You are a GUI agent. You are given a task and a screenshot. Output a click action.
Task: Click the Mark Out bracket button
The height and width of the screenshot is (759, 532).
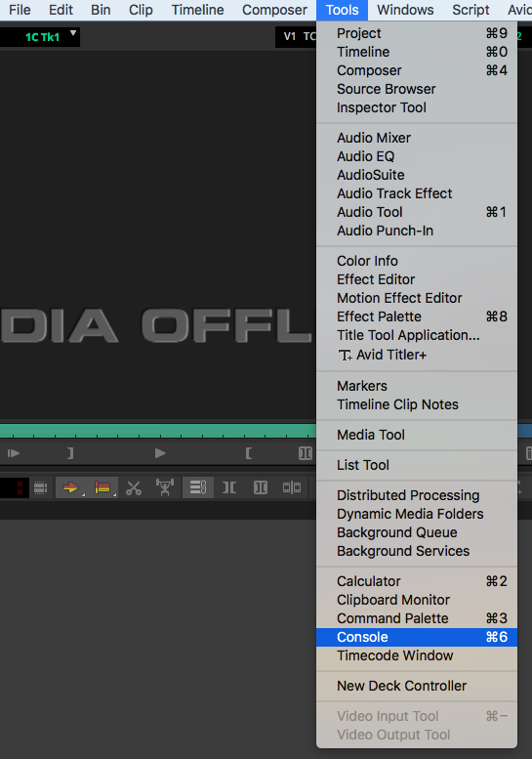pyautogui.click(x=70, y=453)
